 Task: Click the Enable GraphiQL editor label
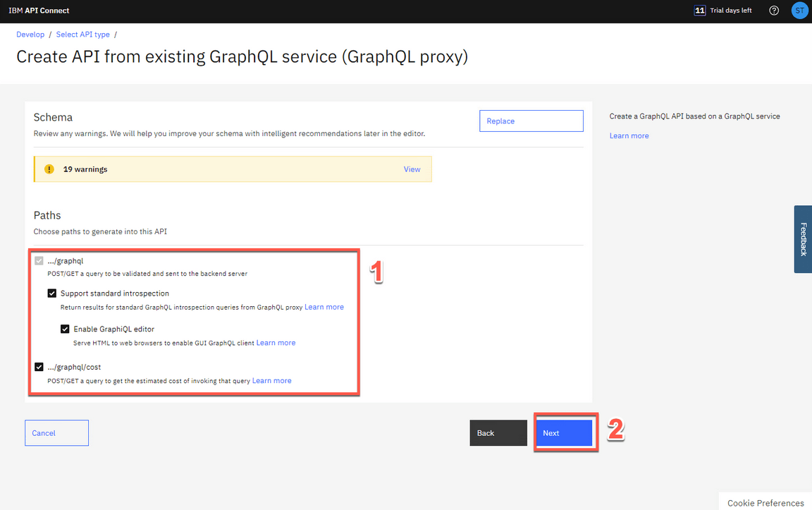[114, 329]
